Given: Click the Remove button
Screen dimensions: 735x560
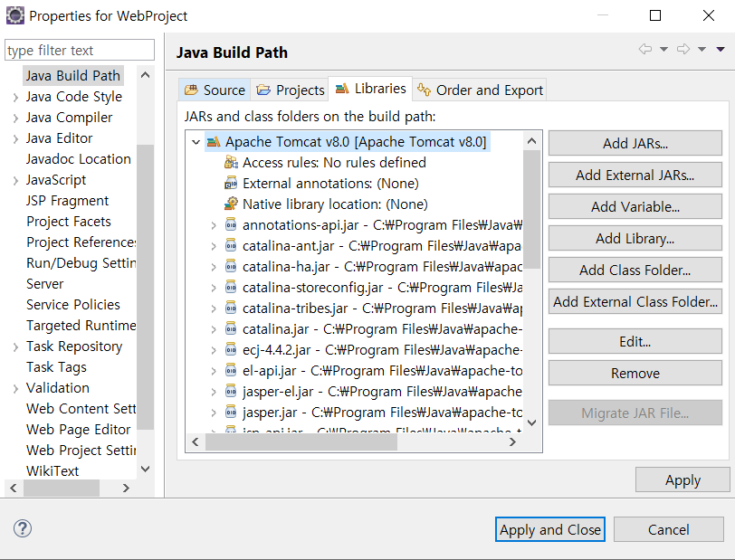Looking at the screenshot, I should (635, 373).
